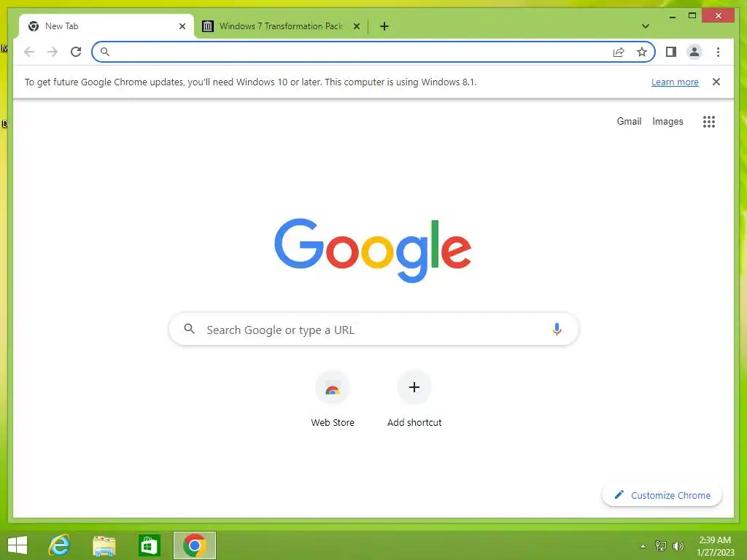
Task: Switch to Windows 7 Transformation Pack tab
Action: [281, 26]
